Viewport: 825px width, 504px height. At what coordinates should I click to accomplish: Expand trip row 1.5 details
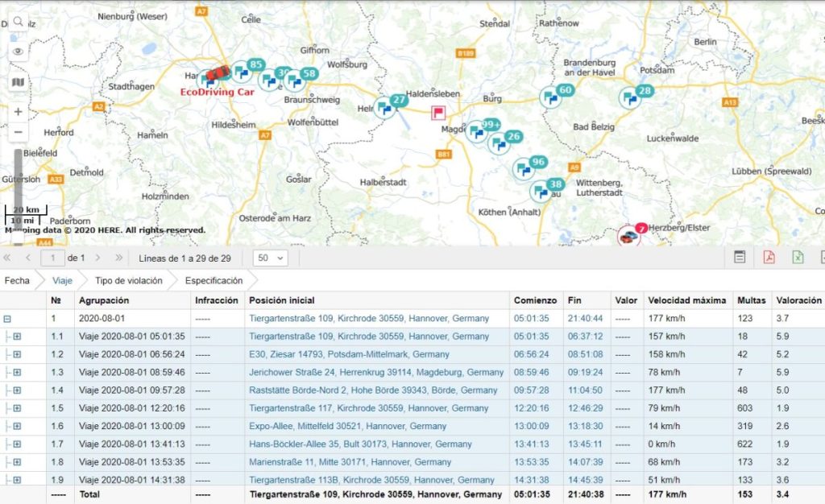[x=16, y=408]
